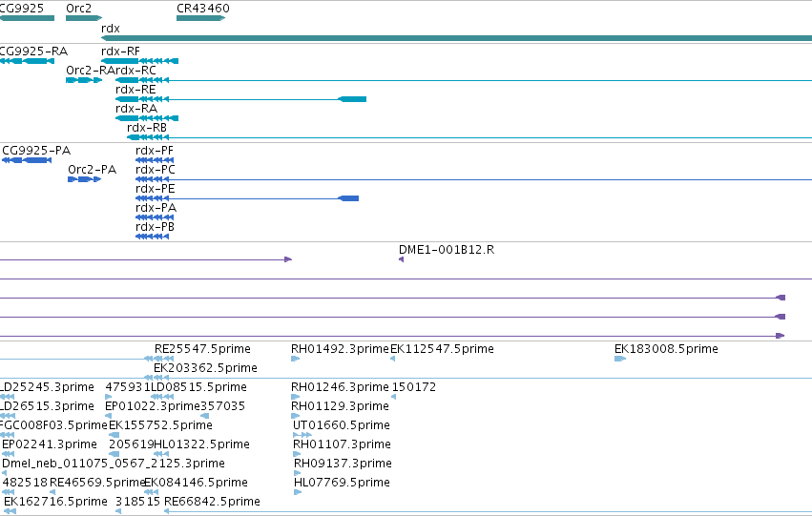
Task: Click the Orc2 gene feature
Action: point(84,18)
